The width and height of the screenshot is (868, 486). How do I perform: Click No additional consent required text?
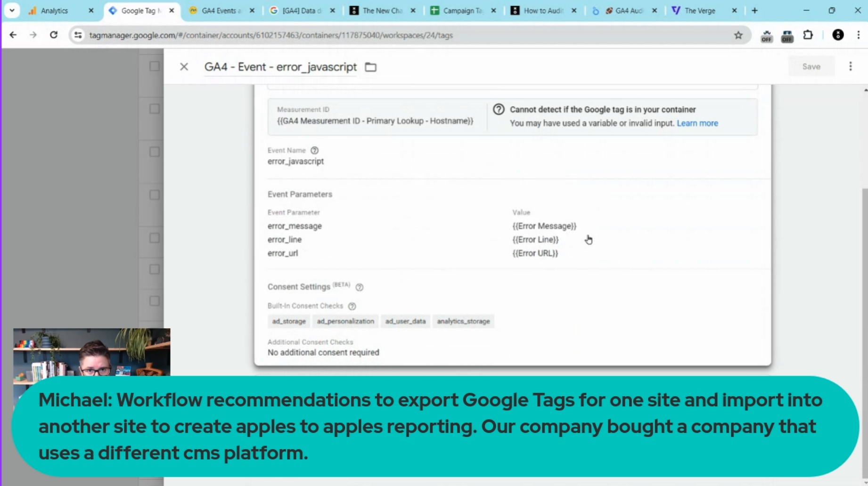coord(323,352)
